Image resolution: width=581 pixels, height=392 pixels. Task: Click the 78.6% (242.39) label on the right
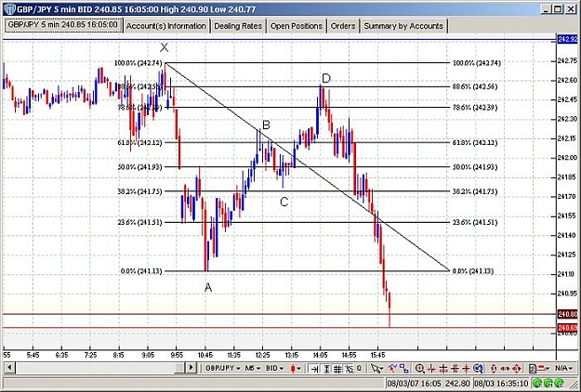point(475,108)
